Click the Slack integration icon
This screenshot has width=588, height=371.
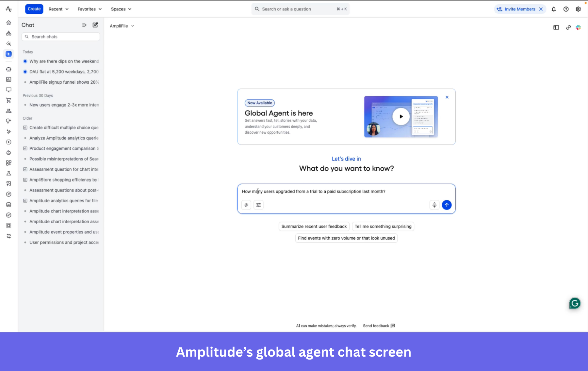579,27
